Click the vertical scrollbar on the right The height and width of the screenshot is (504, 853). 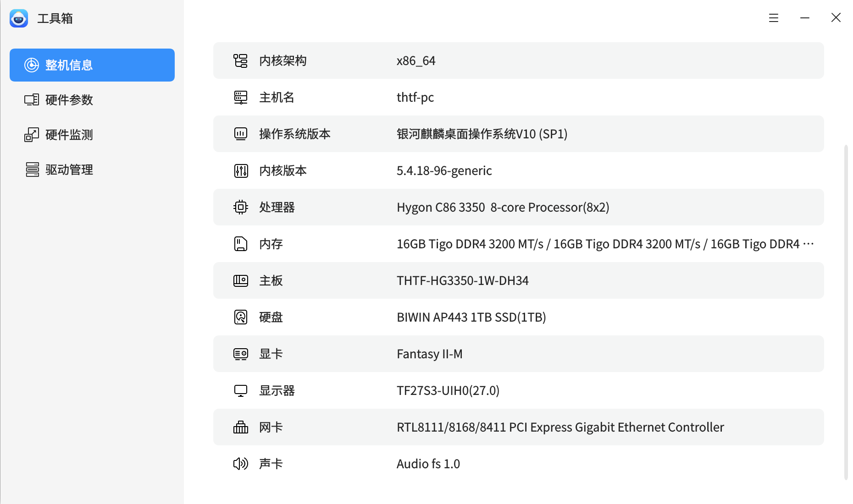pos(846,312)
